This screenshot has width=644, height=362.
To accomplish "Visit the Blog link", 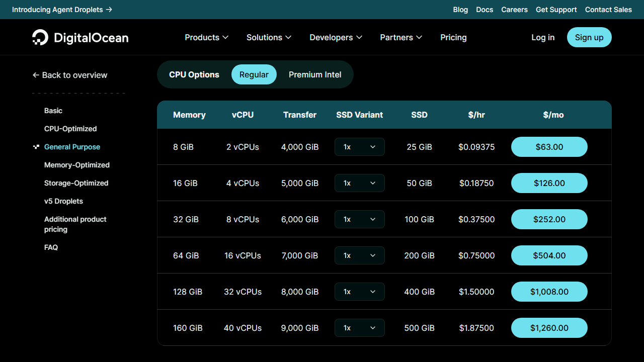I will point(460,10).
